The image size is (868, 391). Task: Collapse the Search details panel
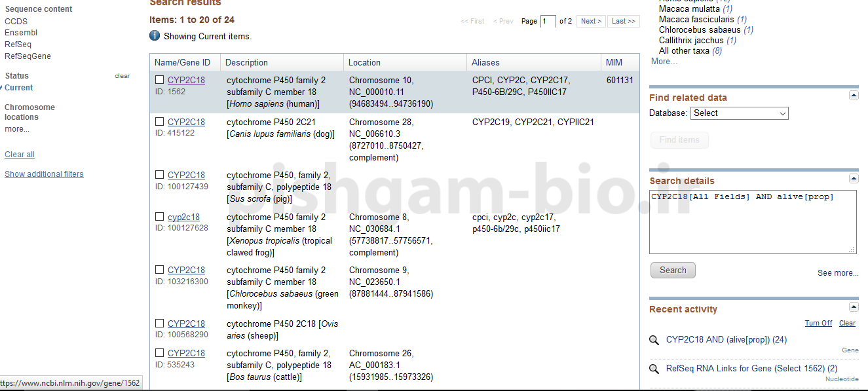(854, 179)
